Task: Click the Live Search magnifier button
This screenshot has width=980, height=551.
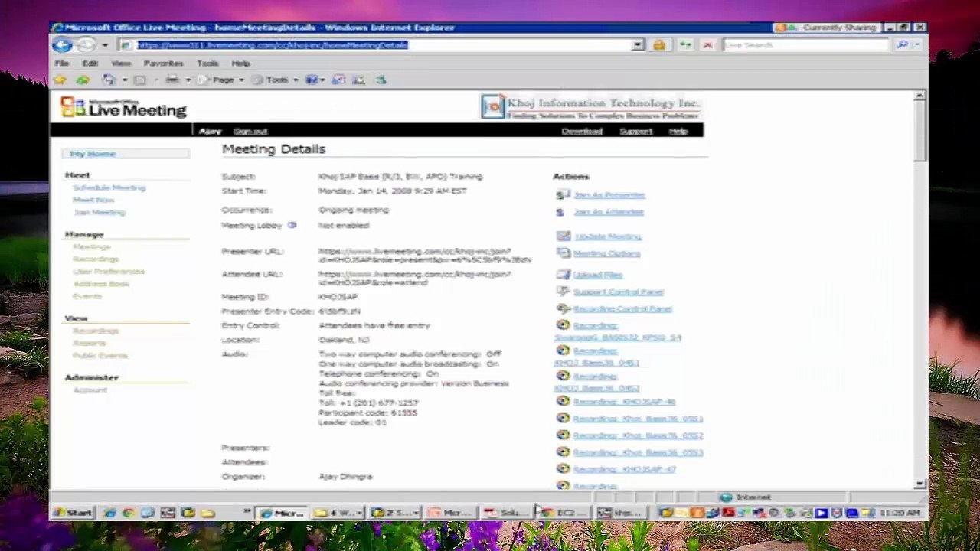Action: pyautogui.click(x=903, y=45)
